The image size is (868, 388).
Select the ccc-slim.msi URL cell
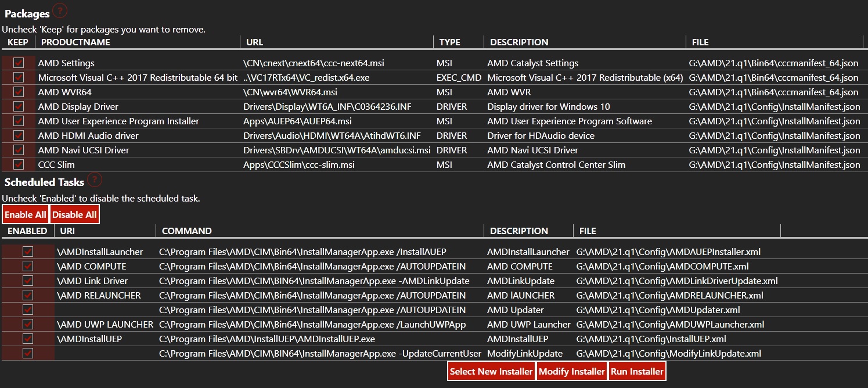(x=299, y=164)
